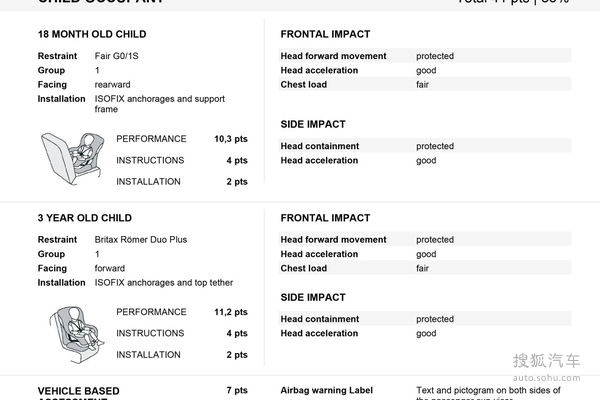Click the rearward facing value
This screenshot has height=400, width=600.
coord(113,85)
